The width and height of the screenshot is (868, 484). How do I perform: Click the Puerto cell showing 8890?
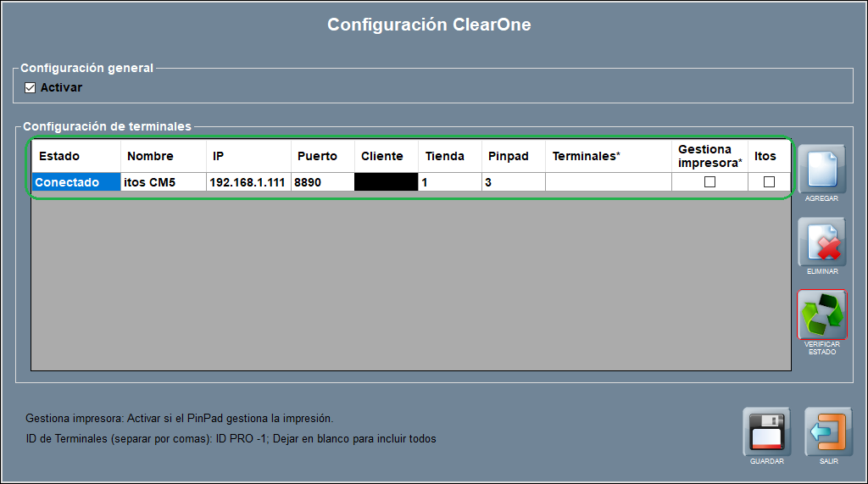322,182
